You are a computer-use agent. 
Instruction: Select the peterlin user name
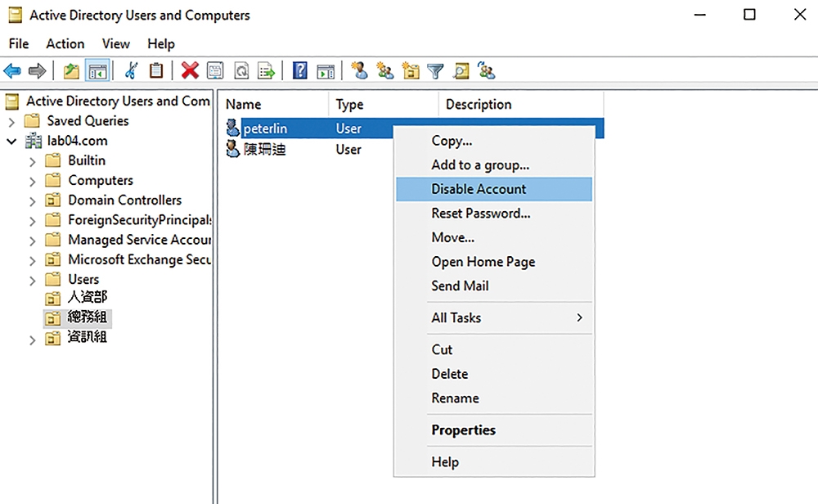point(265,128)
